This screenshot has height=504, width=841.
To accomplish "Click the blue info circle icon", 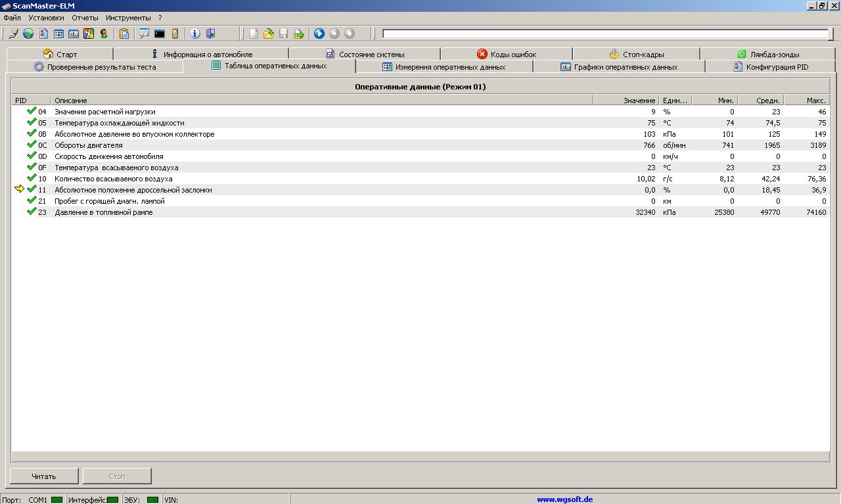I will (x=195, y=34).
